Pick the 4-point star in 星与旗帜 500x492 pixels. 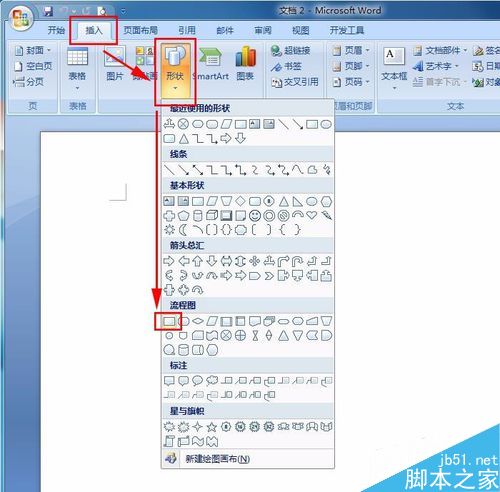198,427
